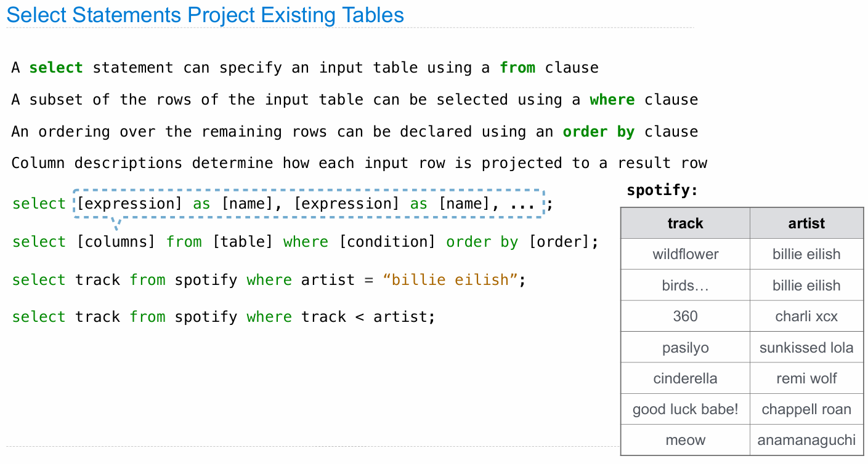Click the "[table]" placeholder in the syntax line
Image resolution: width=868 pixels, height=464 pixels.
pos(242,242)
